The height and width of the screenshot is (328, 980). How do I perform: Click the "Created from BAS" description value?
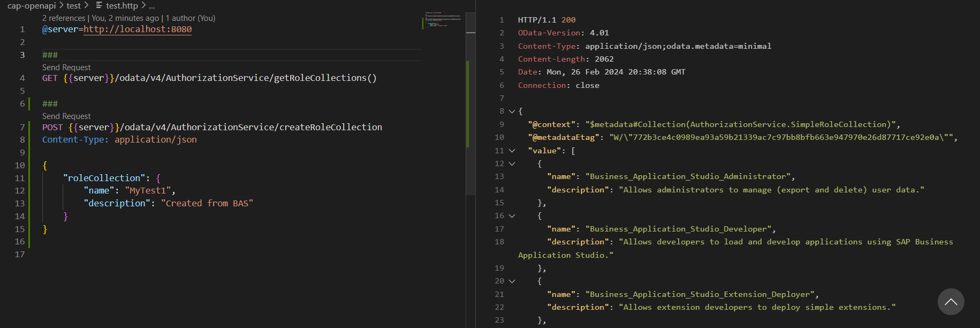[207, 204]
